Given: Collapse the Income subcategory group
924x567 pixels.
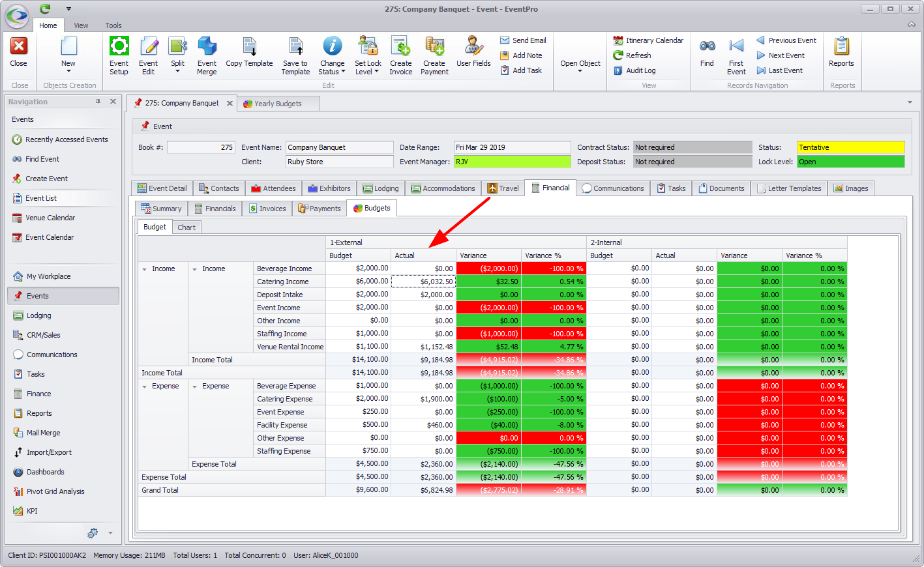Looking at the screenshot, I should (194, 269).
